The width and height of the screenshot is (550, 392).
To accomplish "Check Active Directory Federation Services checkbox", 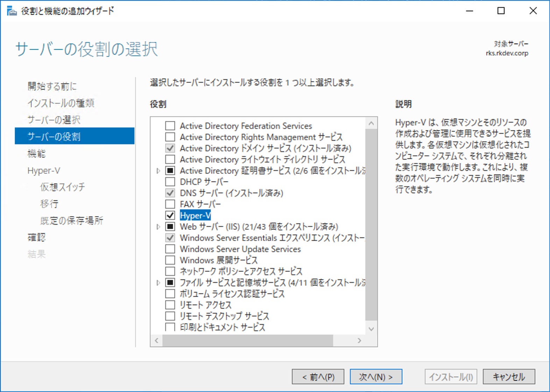I will [x=170, y=126].
